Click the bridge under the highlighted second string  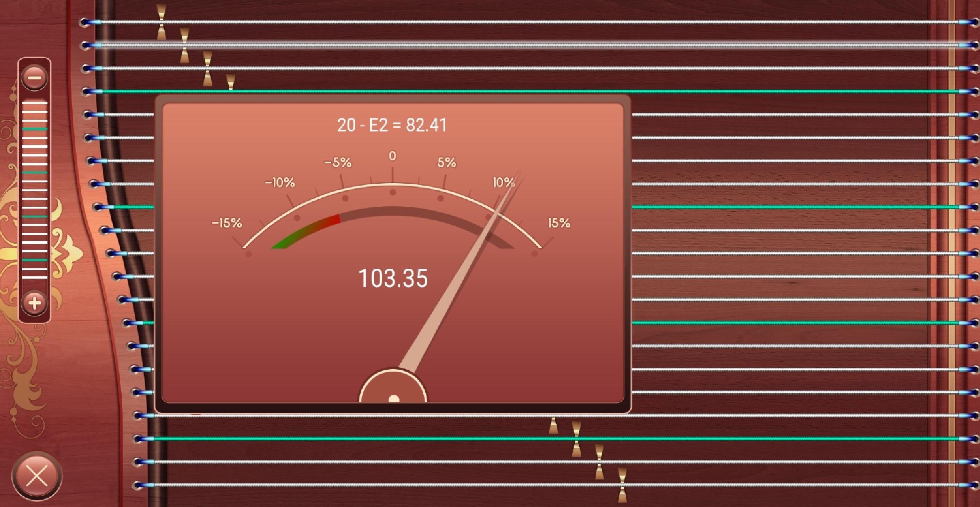(x=185, y=45)
